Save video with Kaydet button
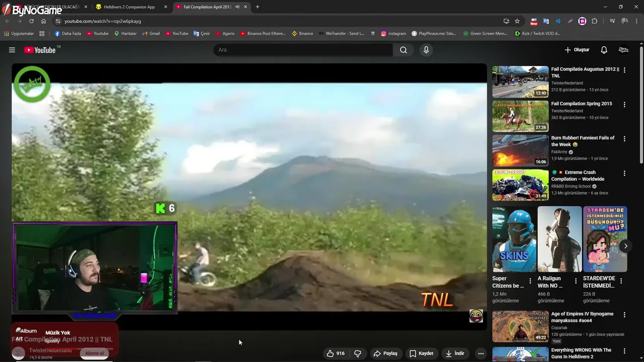The image size is (644, 362). (421, 353)
